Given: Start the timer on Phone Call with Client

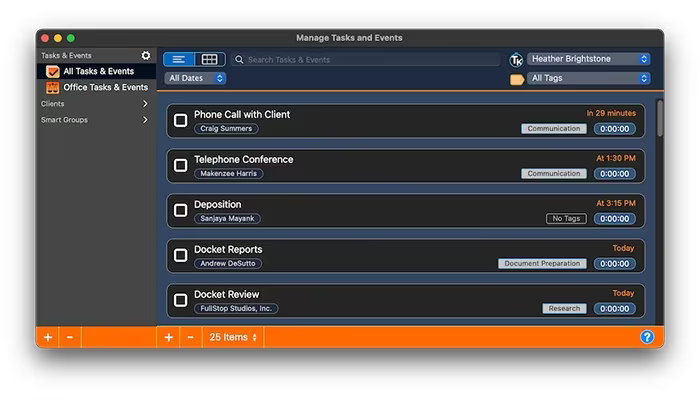Looking at the screenshot, I should click(614, 129).
